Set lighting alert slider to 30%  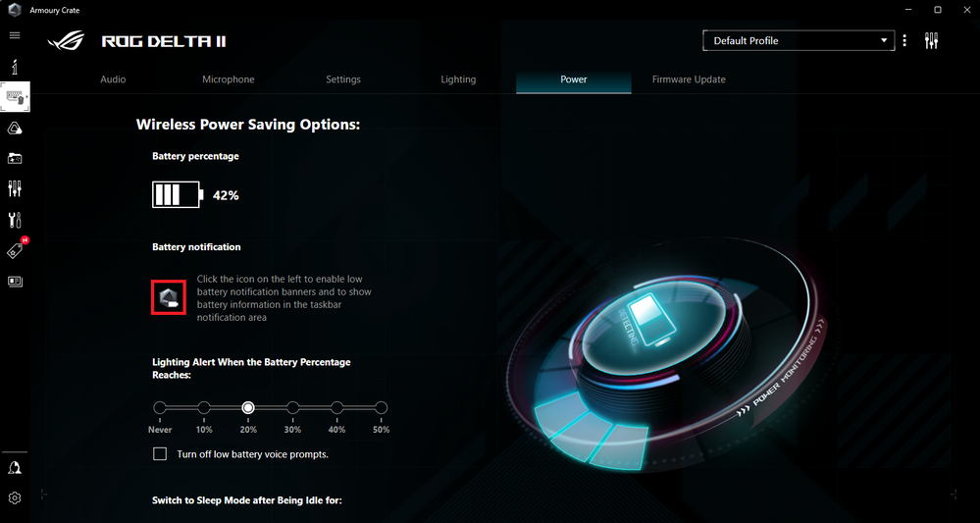(292, 408)
